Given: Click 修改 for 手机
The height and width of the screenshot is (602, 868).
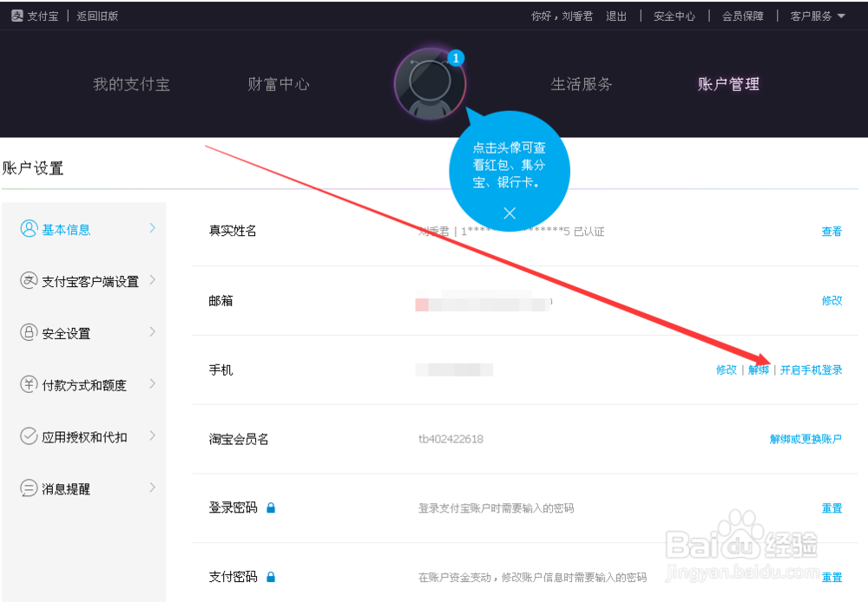Looking at the screenshot, I should pyautogui.click(x=727, y=370).
